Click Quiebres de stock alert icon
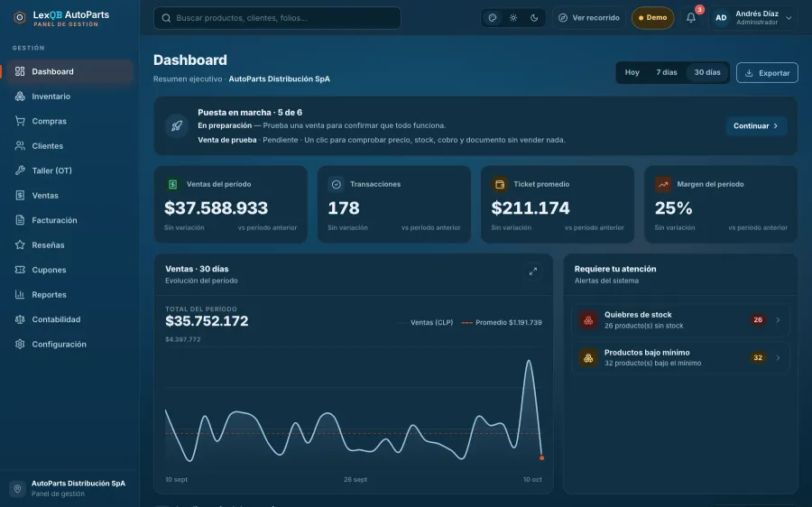Image resolution: width=812 pixels, height=507 pixels. (588, 320)
